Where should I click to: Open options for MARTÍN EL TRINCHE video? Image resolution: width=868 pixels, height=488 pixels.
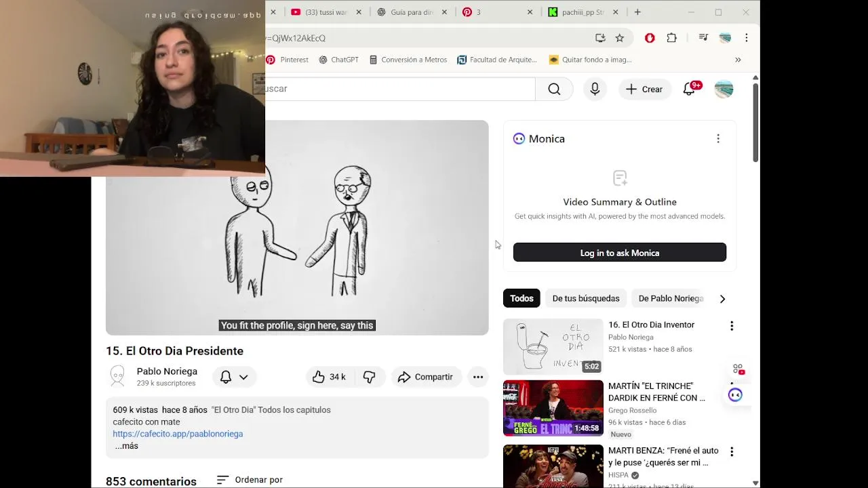tap(731, 387)
